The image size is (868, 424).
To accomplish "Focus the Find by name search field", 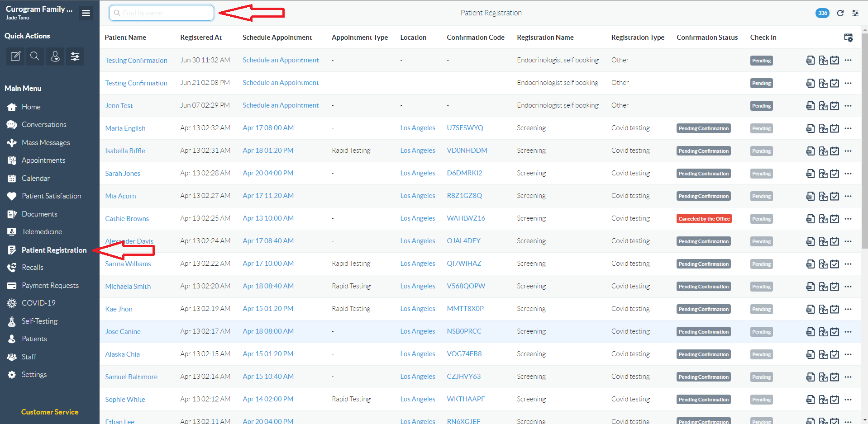I will pyautogui.click(x=162, y=13).
